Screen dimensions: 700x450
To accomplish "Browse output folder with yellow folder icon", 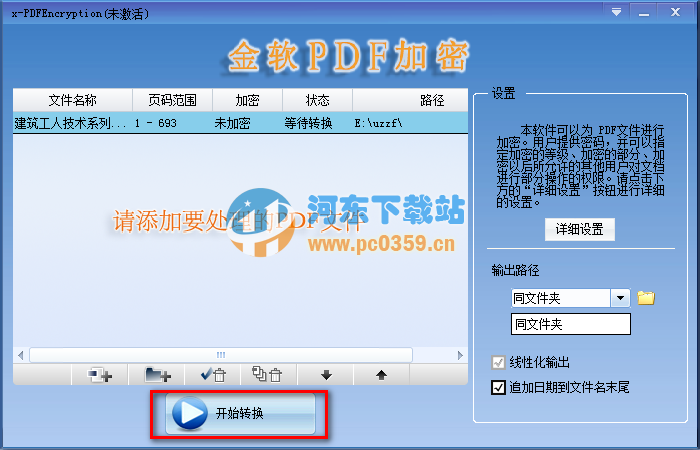I will click(646, 298).
